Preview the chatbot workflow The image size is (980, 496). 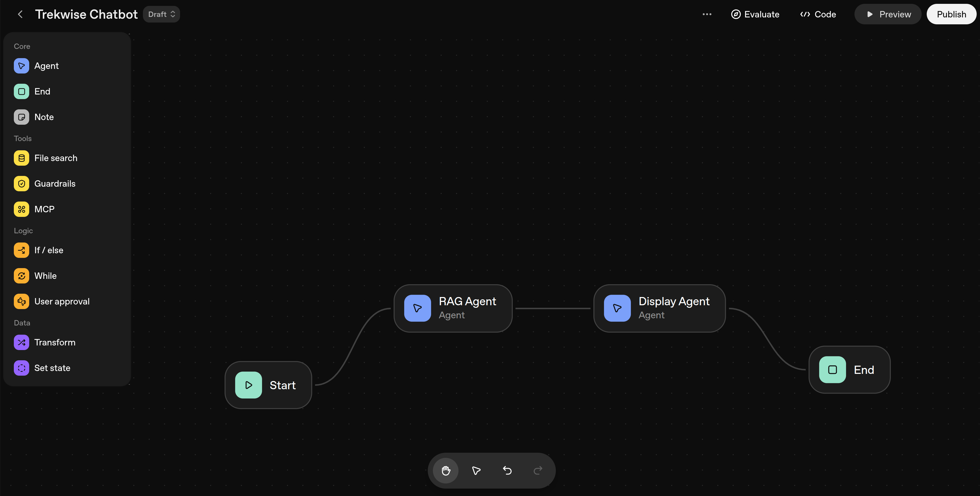(888, 14)
